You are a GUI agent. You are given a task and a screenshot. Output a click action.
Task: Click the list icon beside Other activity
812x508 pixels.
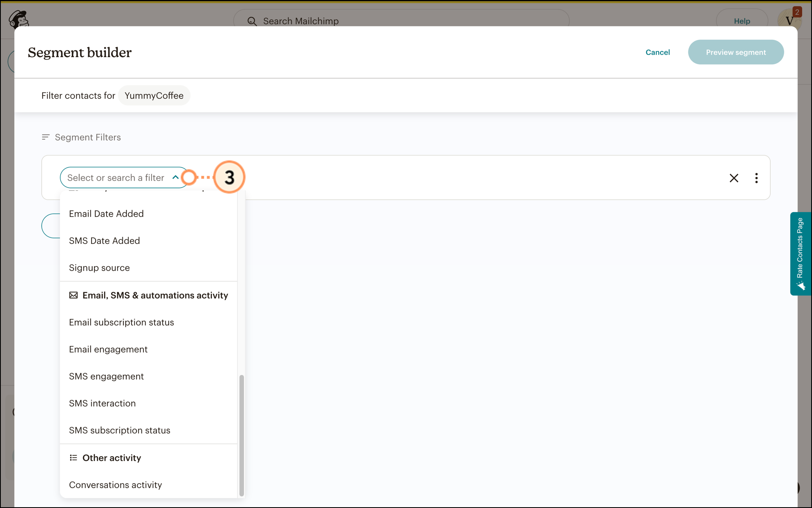pyautogui.click(x=73, y=458)
